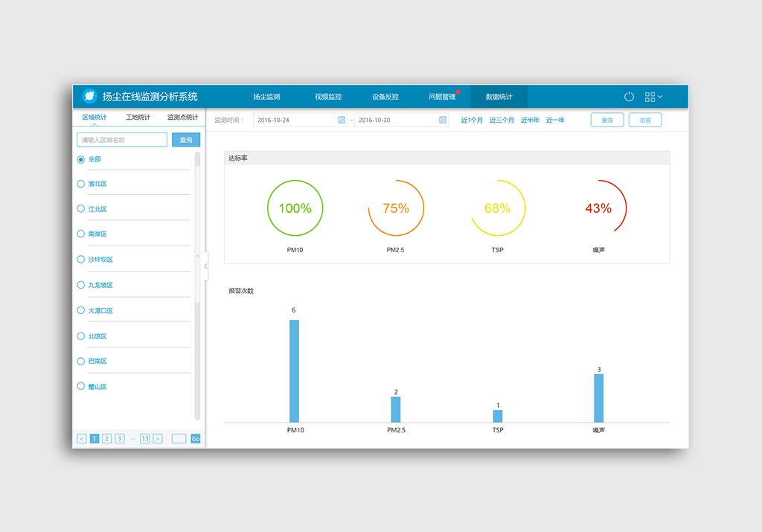This screenshot has height=532, width=762.
Task: Click the power/logout icon
Action: point(629,97)
